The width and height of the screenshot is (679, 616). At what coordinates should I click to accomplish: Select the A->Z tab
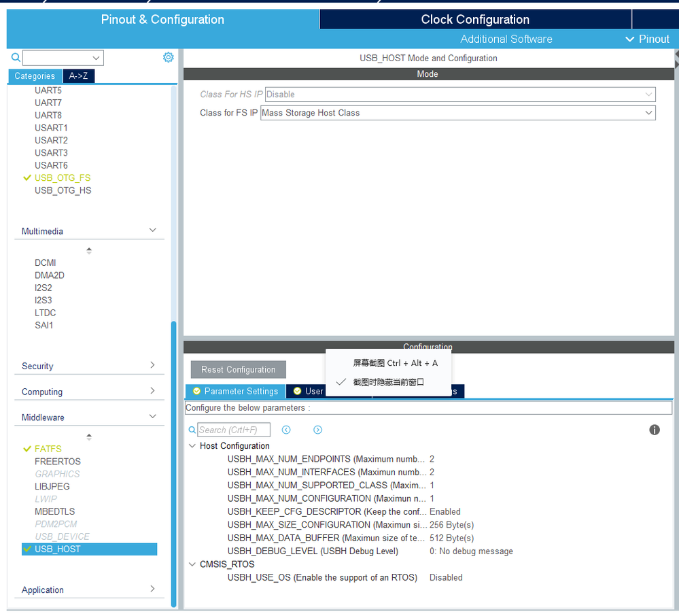(78, 75)
